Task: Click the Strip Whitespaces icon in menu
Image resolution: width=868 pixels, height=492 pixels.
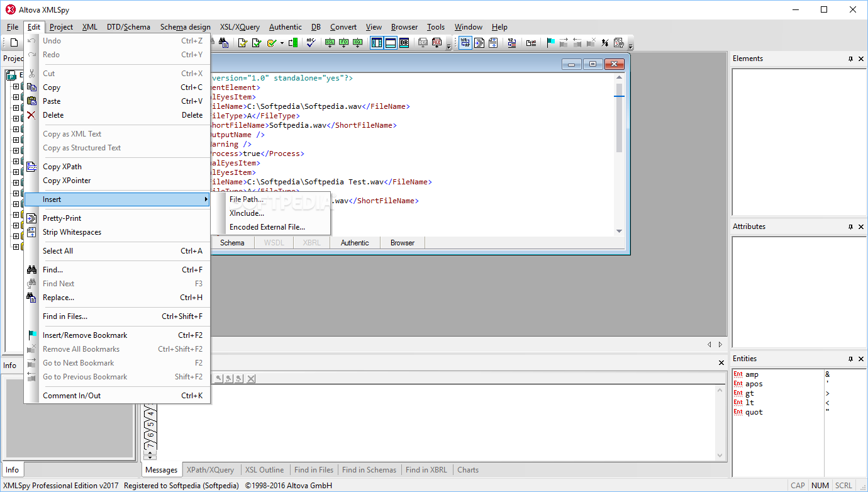Action: tap(31, 232)
